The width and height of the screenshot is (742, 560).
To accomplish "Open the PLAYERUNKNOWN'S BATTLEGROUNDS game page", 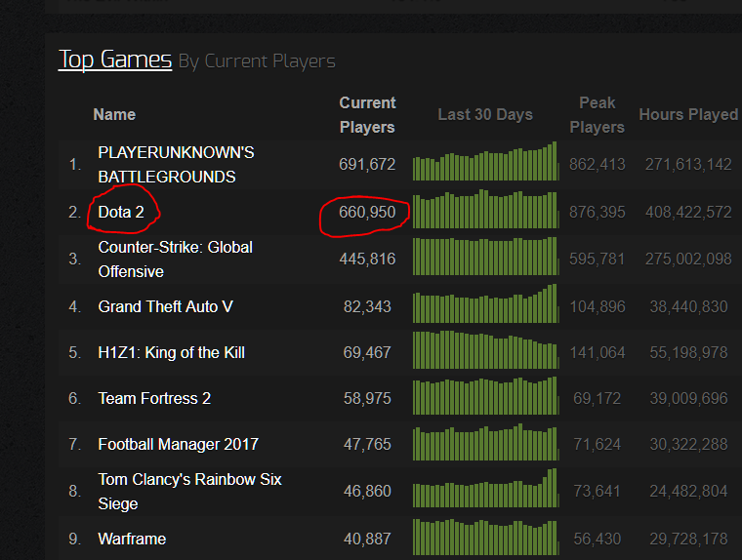I will coord(176,165).
